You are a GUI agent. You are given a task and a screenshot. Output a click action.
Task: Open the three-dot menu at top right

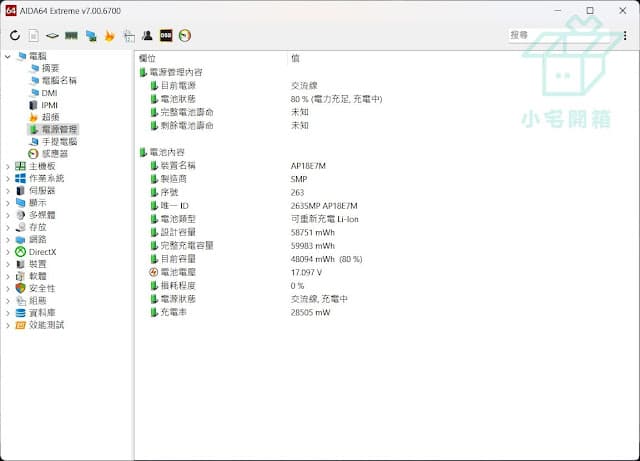[x=625, y=36]
